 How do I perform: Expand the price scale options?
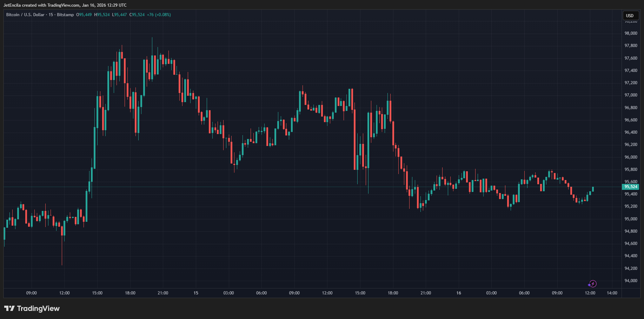[632, 140]
